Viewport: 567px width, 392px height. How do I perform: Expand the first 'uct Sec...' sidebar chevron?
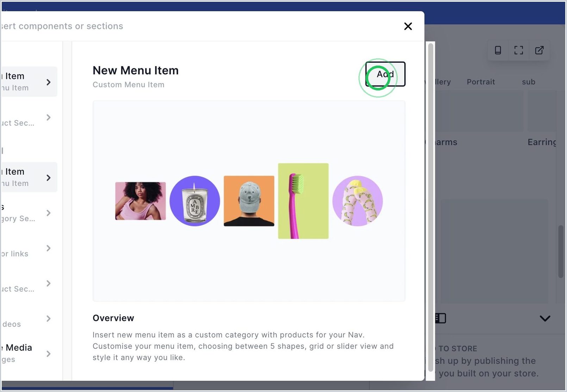(49, 117)
